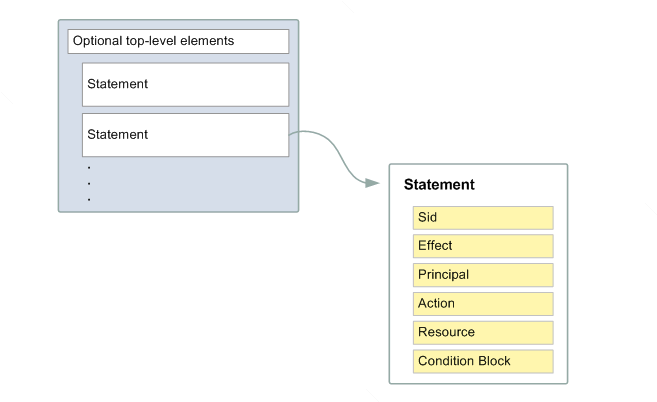
Task: Select the Resource element
Action: [x=482, y=332]
